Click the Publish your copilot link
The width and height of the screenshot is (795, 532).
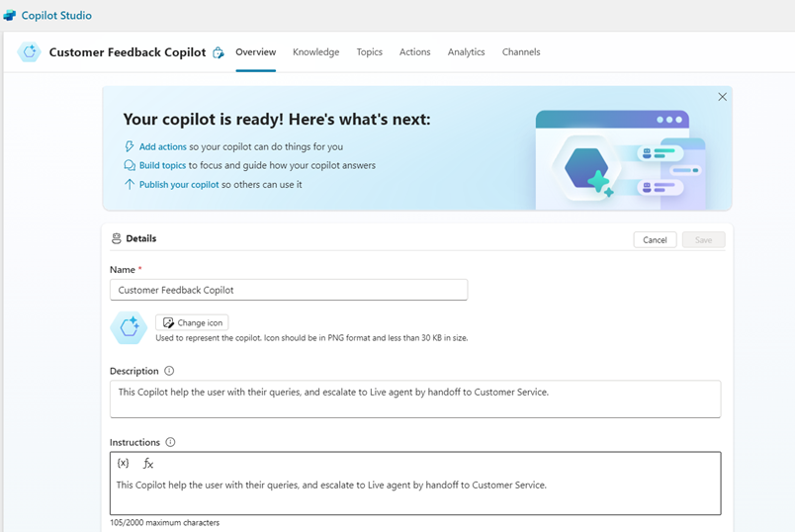pyautogui.click(x=179, y=185)
